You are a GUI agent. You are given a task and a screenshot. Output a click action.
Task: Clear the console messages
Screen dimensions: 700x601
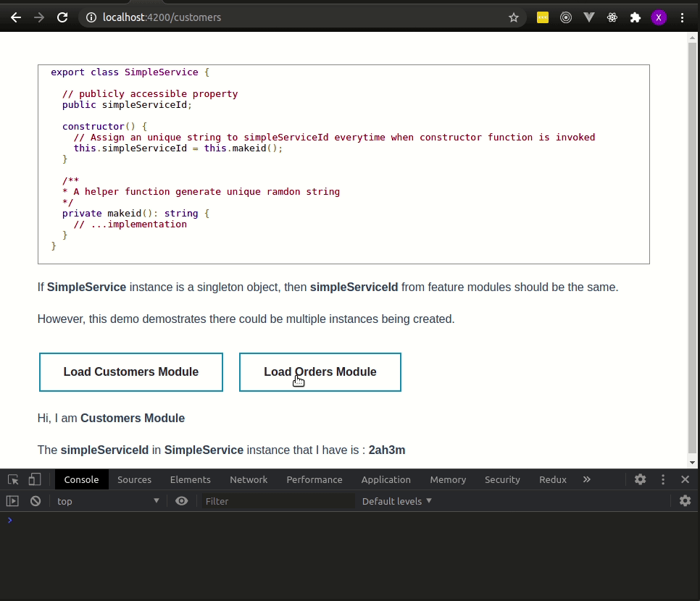point(35,500)
